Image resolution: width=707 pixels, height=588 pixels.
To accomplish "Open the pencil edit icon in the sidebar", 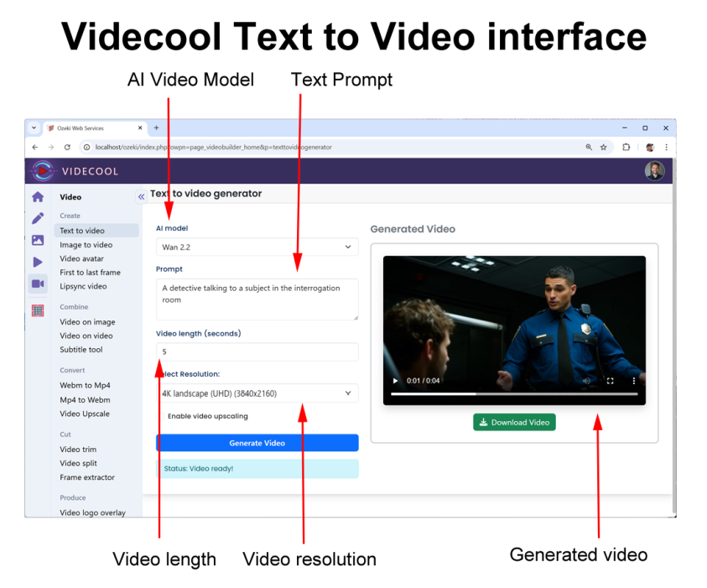I will coord(38,219).
